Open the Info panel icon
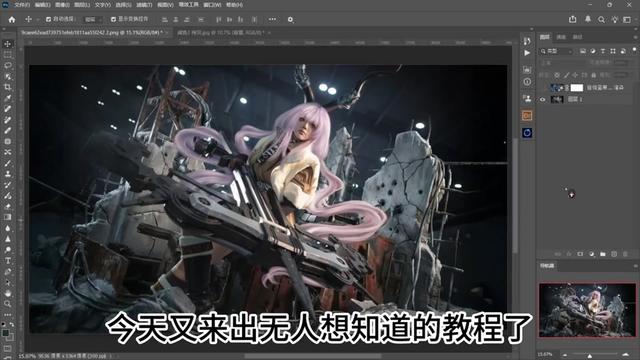The image size is (640, 360). 527,82
